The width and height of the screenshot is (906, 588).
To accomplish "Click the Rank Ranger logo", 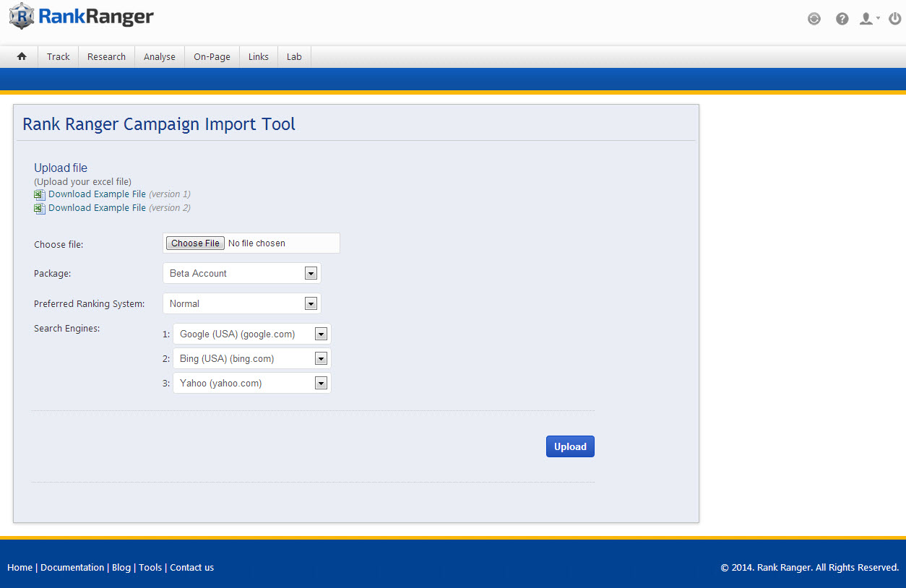I will pyautogui.click(x=82, y=17).
